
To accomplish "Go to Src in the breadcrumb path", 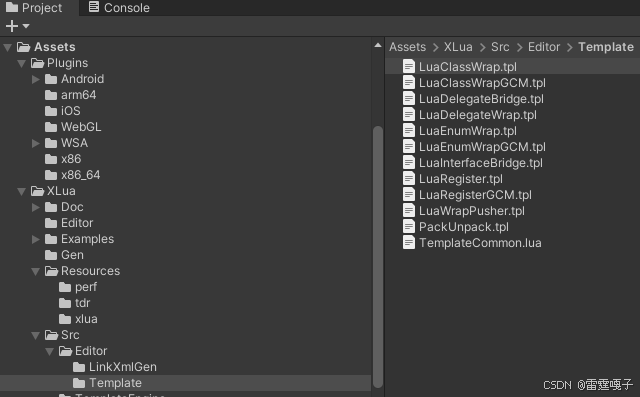I will coord(500,47).
